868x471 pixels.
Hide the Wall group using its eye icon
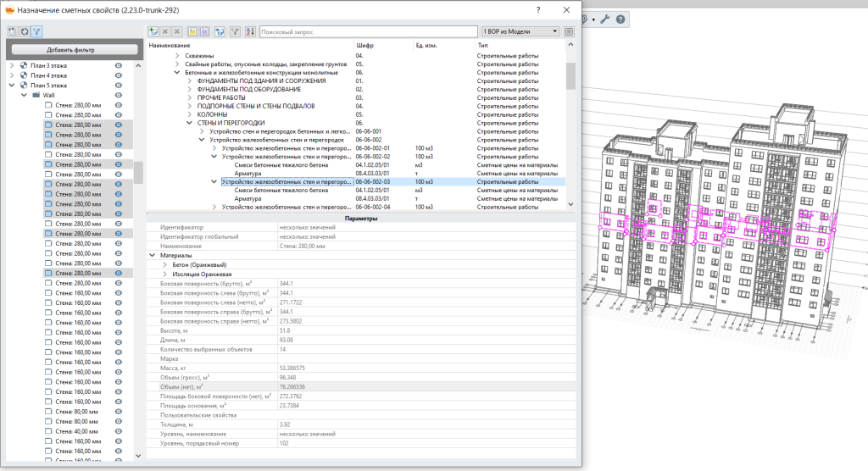[x=119, y=95]
